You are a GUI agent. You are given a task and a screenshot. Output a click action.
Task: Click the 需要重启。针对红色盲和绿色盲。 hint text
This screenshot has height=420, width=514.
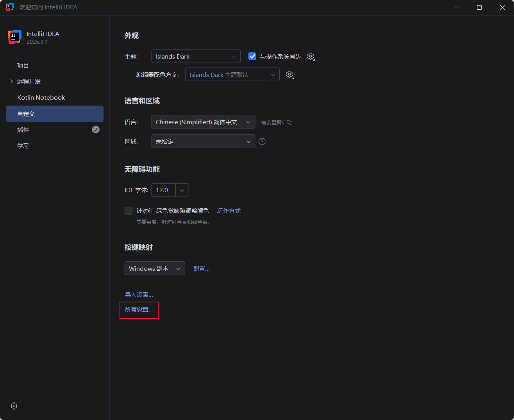[174, 222]
